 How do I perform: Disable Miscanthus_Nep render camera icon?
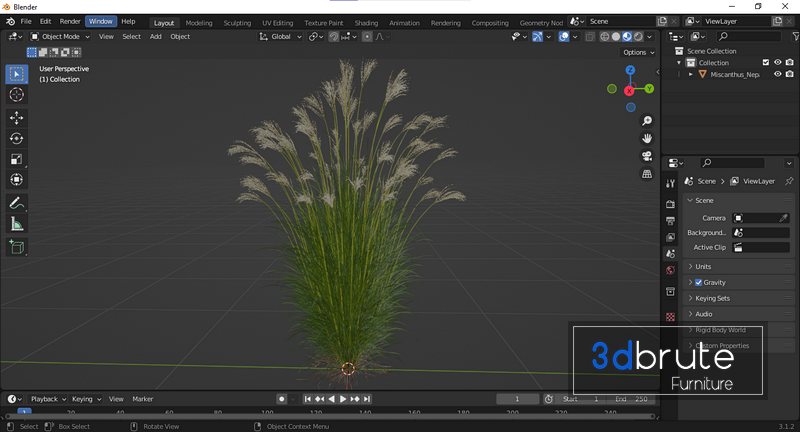point(790,74)
